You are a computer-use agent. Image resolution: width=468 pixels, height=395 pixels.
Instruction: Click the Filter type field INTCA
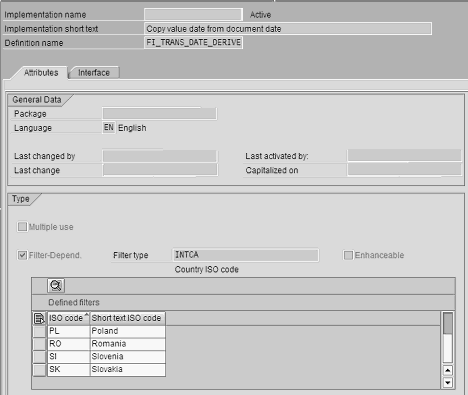pyautogui.click(x=245, y=255)
